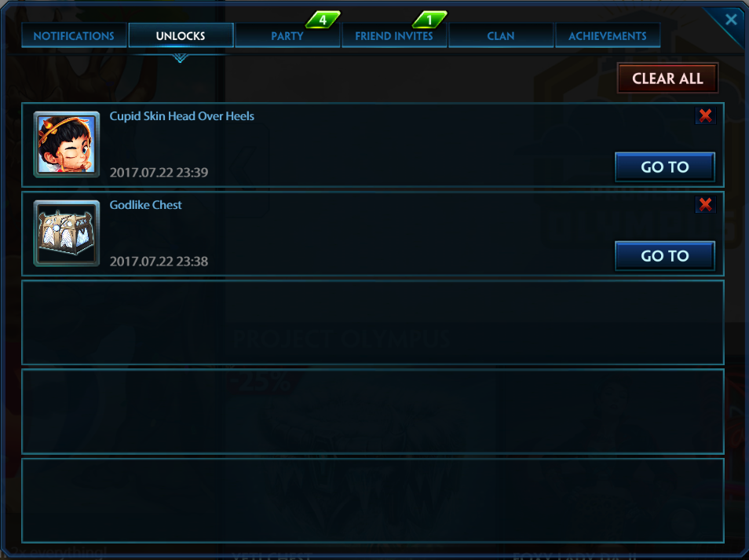Click the Cupid Skin Head Over Heels title
The image size is (749, 560).
(181, 116)
